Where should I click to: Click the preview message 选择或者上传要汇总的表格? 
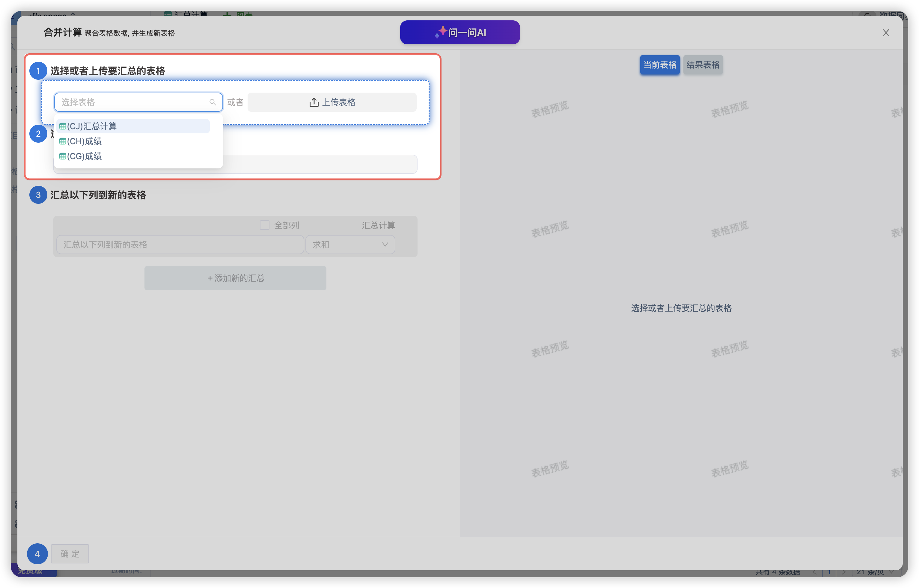click(681, 308)
